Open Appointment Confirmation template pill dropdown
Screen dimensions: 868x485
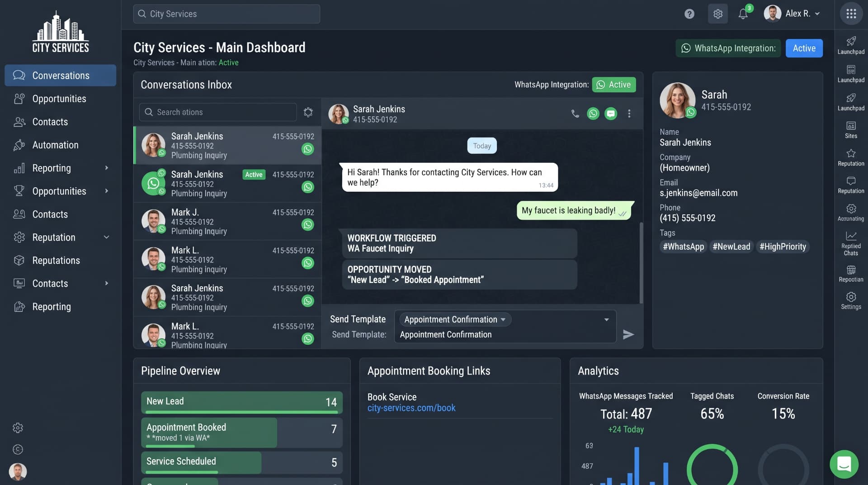(x=455, y=319)
